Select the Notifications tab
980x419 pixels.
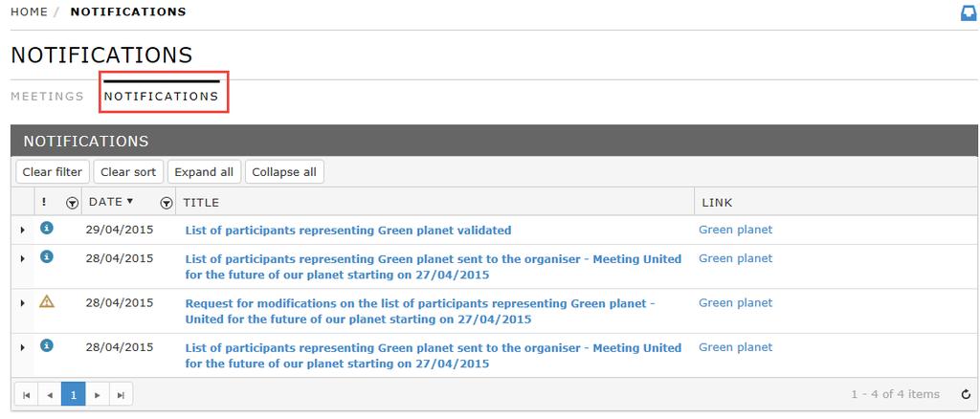pyautogui.click(x=161, y=97)
